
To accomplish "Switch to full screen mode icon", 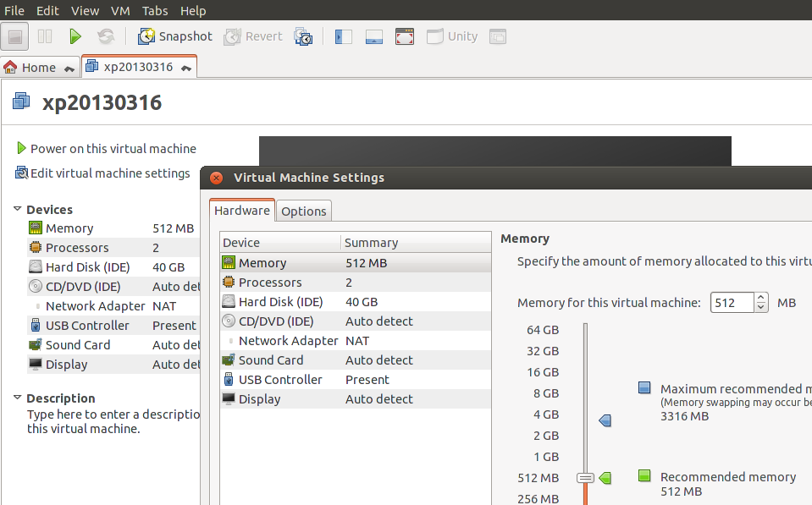I will click(405, 36).
